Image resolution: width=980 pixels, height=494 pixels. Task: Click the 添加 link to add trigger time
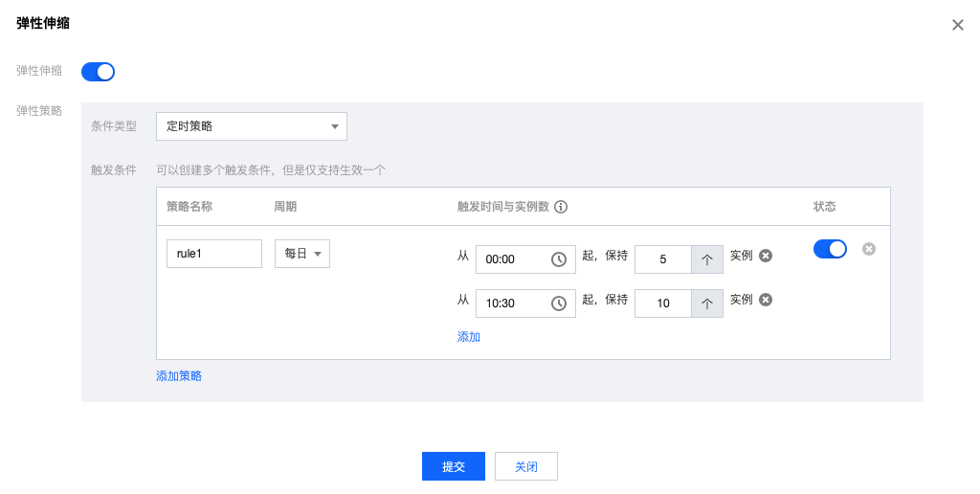(x=469, y=337)
